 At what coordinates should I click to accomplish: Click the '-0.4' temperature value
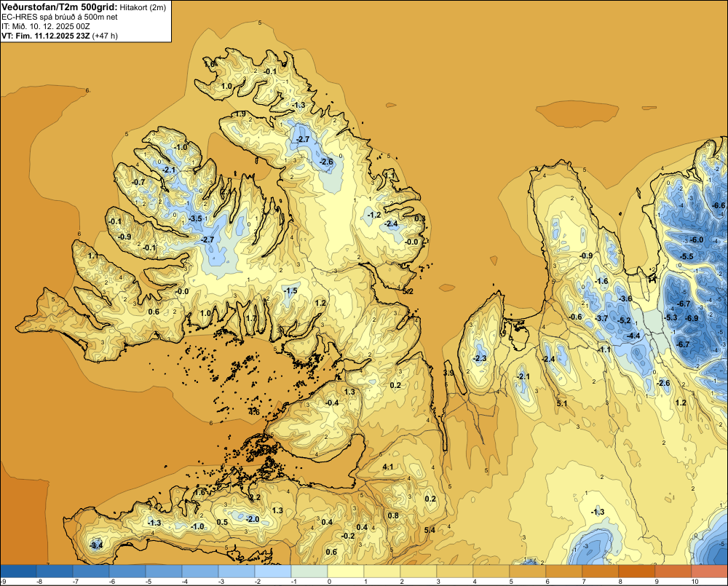tap(332, 403)
